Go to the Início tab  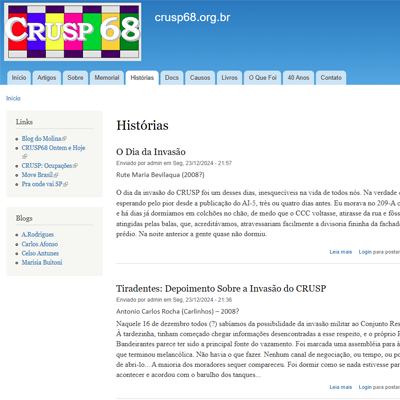(19, 78)
